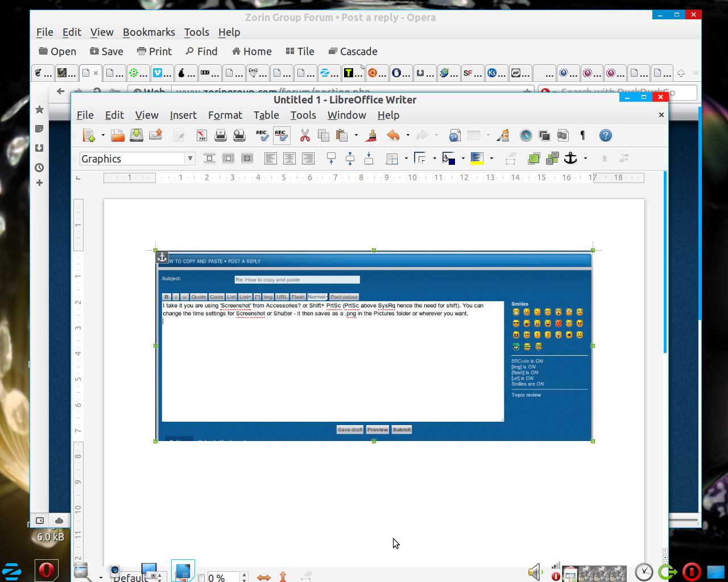Image resolution: width=728 pixels, height=582 pixels.
Task: Click the Print printer icon
Action: pyautogui.click(x=221, y=135)
